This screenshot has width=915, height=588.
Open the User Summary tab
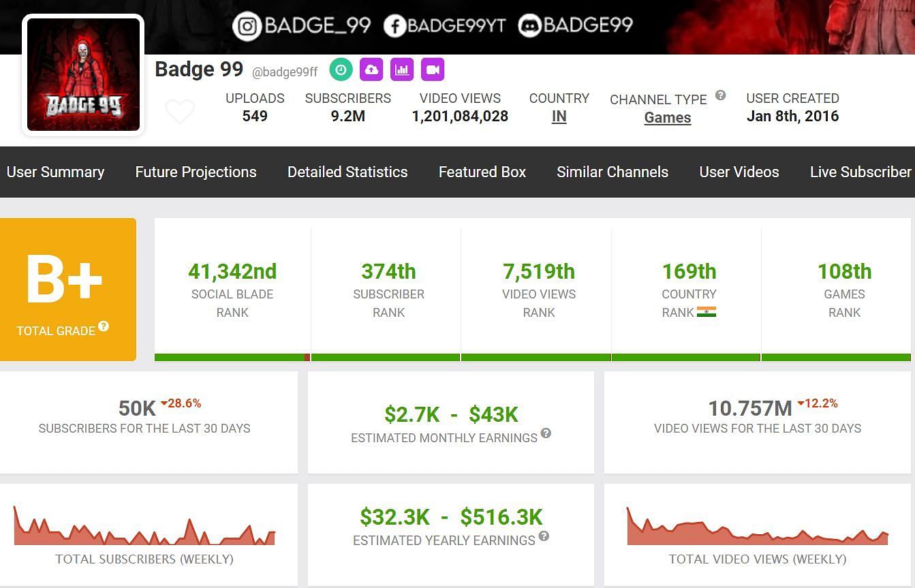(x=56, y=172)
